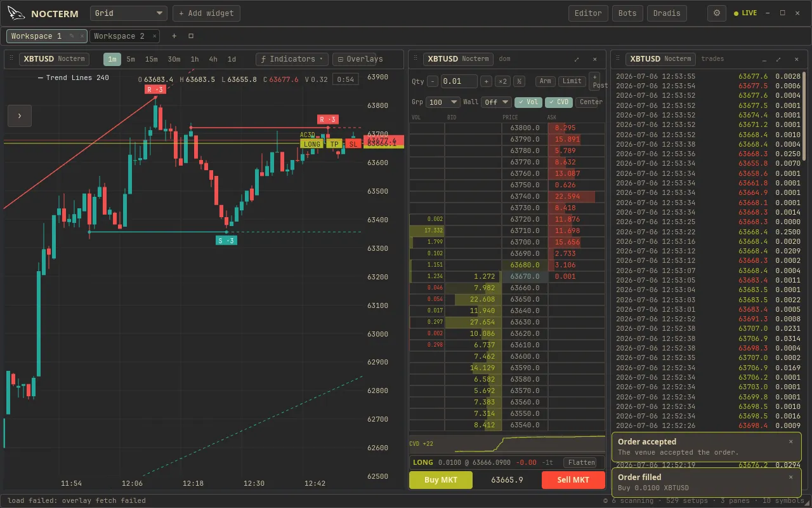This screenshot has height=508, width=812.
Task: Switch the chart to the 15m timeframe
Action: (151, 59)
